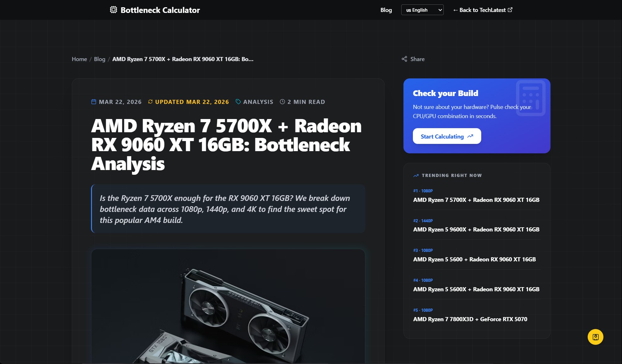Open the English language dropdown

tap(422, 10)
